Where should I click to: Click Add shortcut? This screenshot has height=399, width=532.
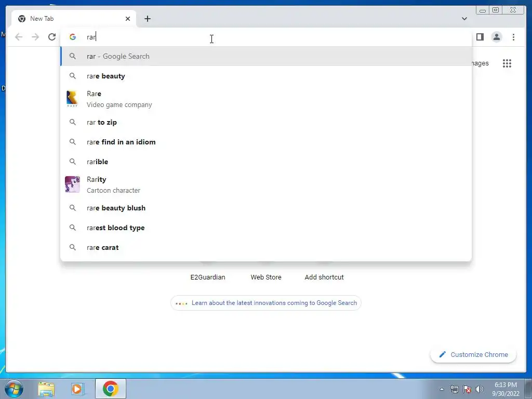(324, 277)
